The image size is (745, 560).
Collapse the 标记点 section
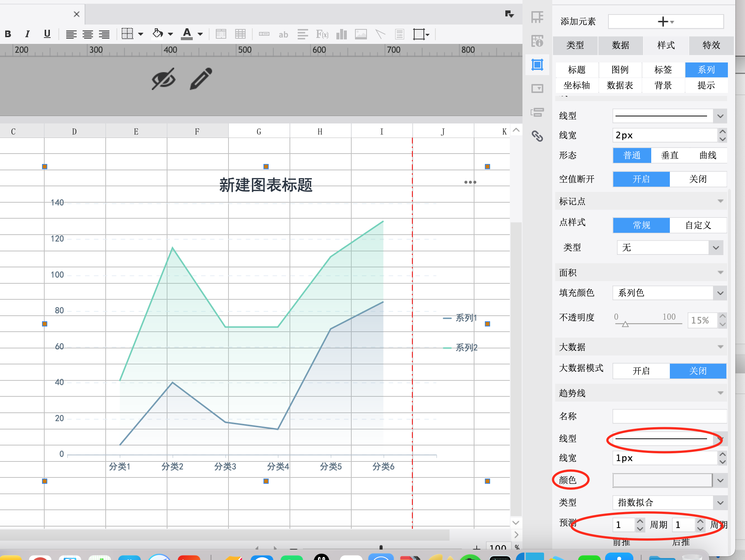(x=720, y=201)
